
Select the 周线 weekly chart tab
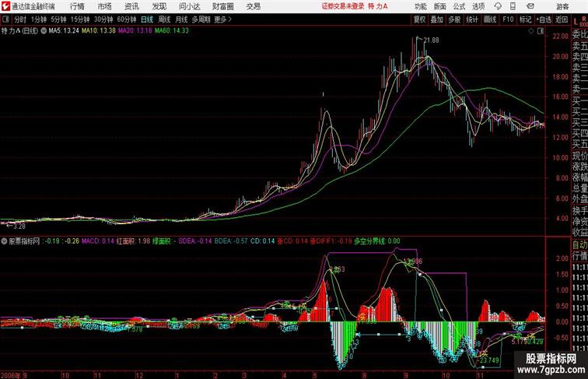tap(164, 19)
